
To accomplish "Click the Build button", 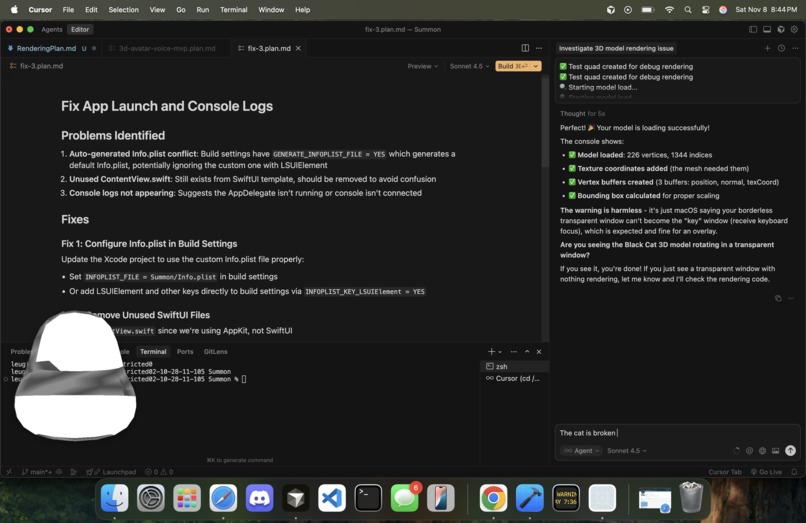I will tap(512, 66).
